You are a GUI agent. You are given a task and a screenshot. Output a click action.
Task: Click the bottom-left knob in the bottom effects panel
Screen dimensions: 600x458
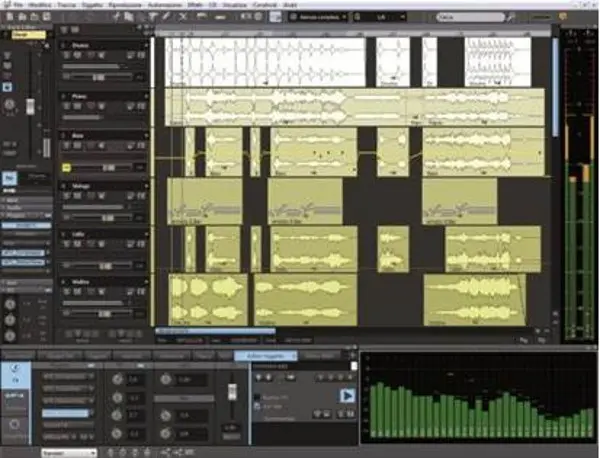point(117,433)
